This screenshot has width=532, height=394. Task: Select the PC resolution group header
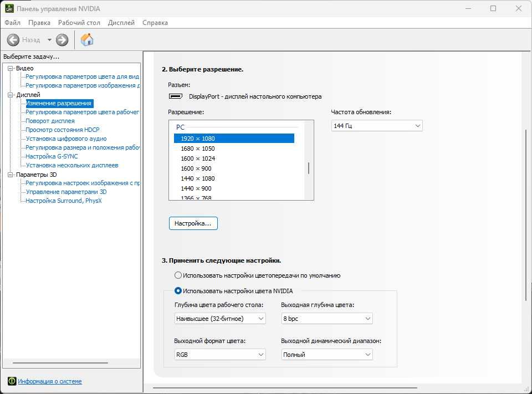coord(180,127)
